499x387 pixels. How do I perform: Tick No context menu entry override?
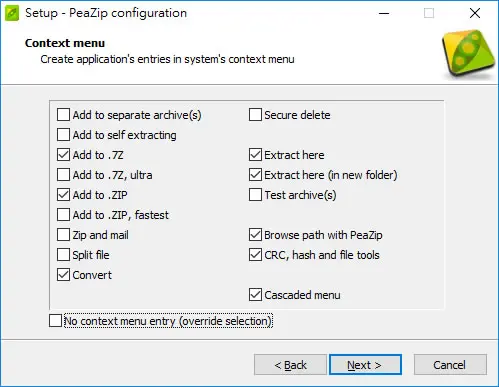55,321
